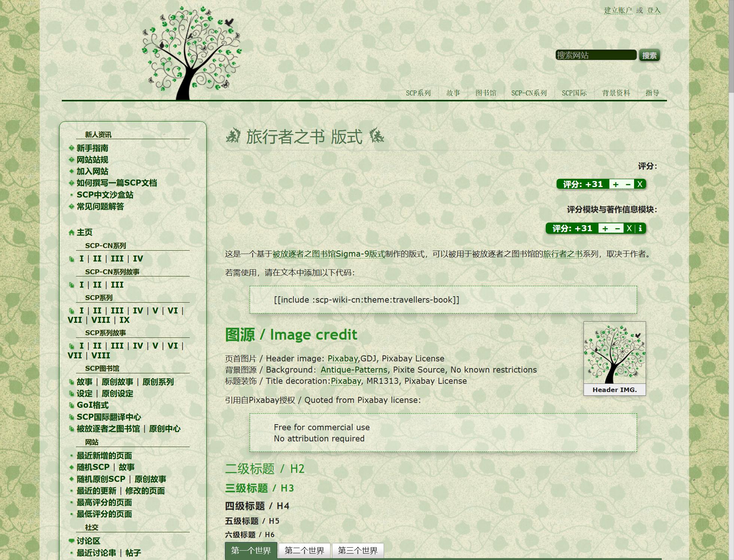734x560 pixels.
Task: Click plus in rating module with info button
Action: click(605, 229)
